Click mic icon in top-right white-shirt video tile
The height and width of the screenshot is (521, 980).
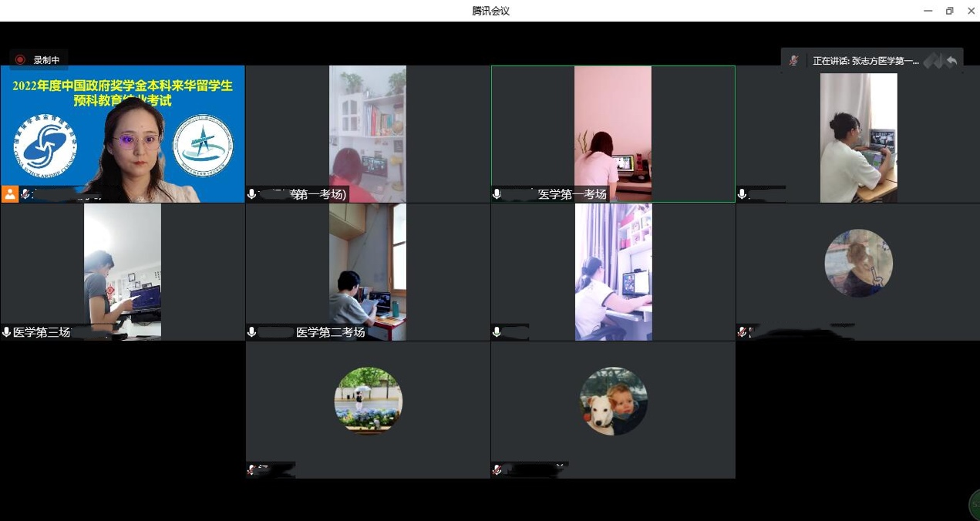[743, 194]
